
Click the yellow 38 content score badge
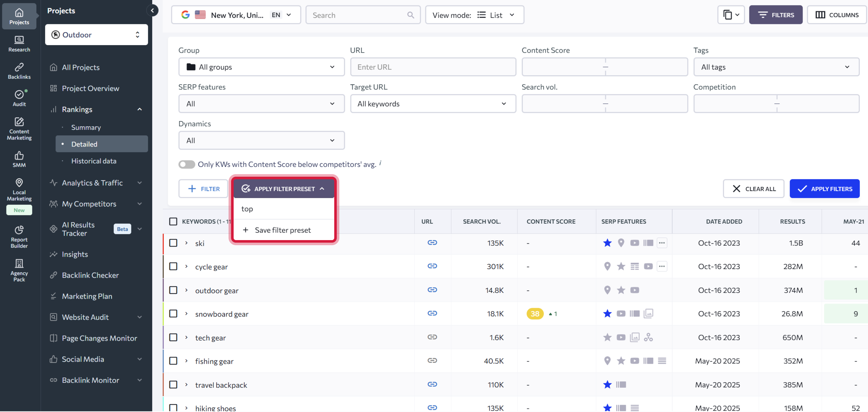click(535, 314)
